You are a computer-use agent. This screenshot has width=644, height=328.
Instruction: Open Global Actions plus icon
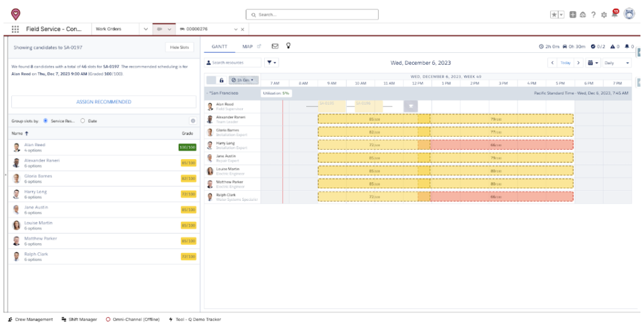(x=572, y=15)
